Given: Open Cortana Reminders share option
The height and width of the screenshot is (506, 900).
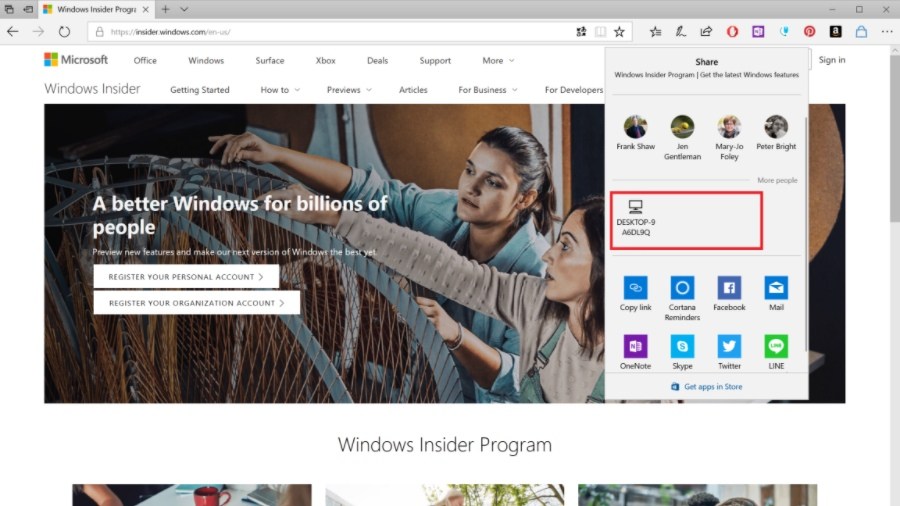Looking at the screenshot, I should pos(682,288).
